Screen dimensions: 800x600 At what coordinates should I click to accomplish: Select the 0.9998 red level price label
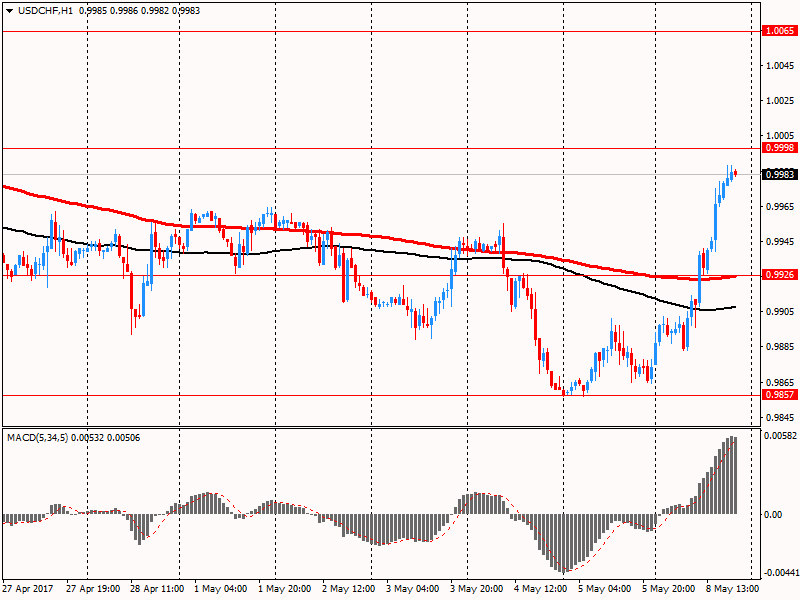pyautogui.click(x=780, y=148)
